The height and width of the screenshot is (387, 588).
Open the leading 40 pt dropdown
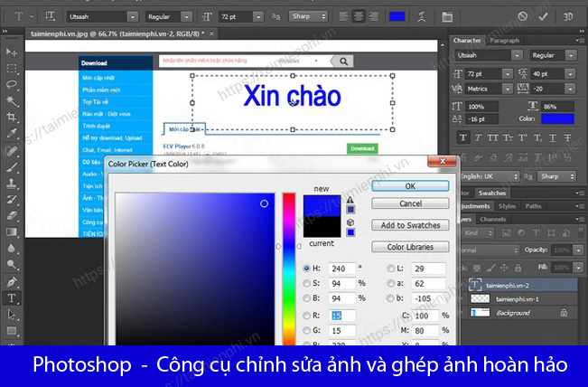[570, 73]
